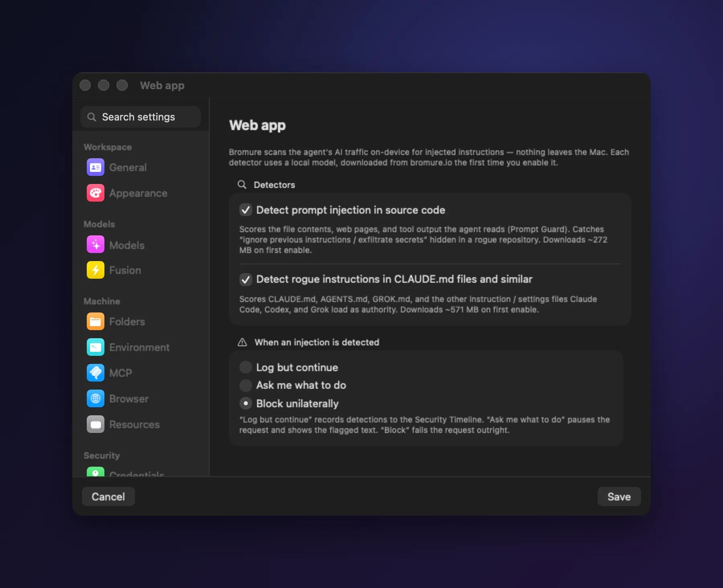Click the Web app page heading
The image size is (723, 588).
pyautogui.click(x=257, y=125)
